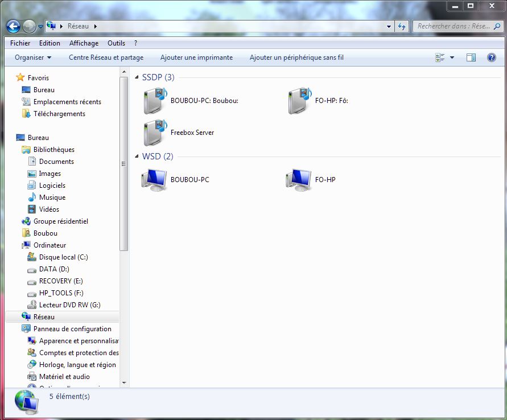Click the sidebar scrollbar thumb

point(124,163)
